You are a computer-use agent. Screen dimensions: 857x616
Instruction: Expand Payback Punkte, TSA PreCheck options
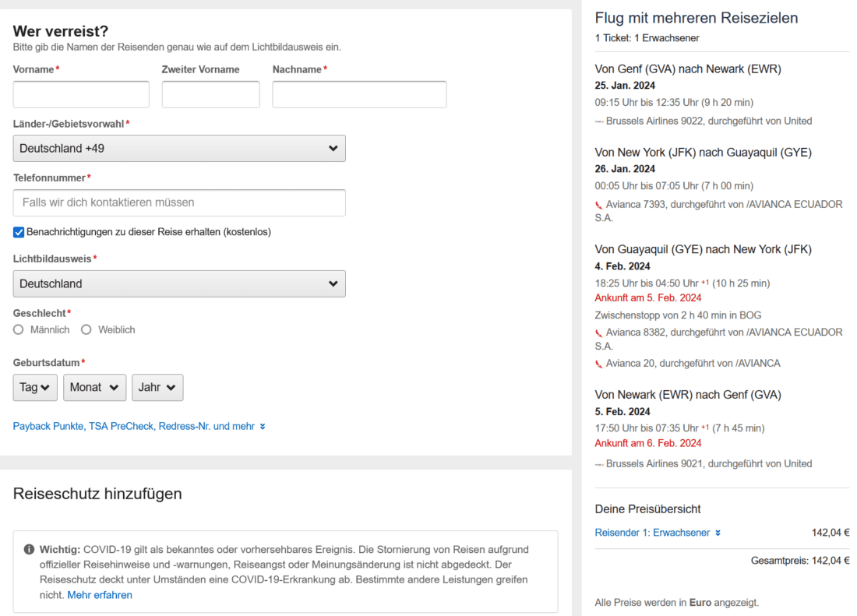(139, 427)
